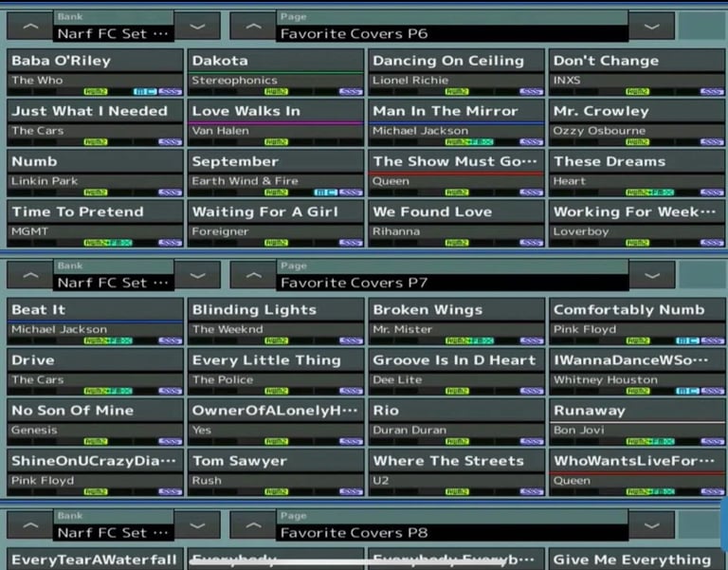Image resolution: width=728 pixels, height=570 pixels.
Task: Click AWM2+FM-X badge on Man In The Mirror
Action: pyautogui.click(x=469, y=141)
